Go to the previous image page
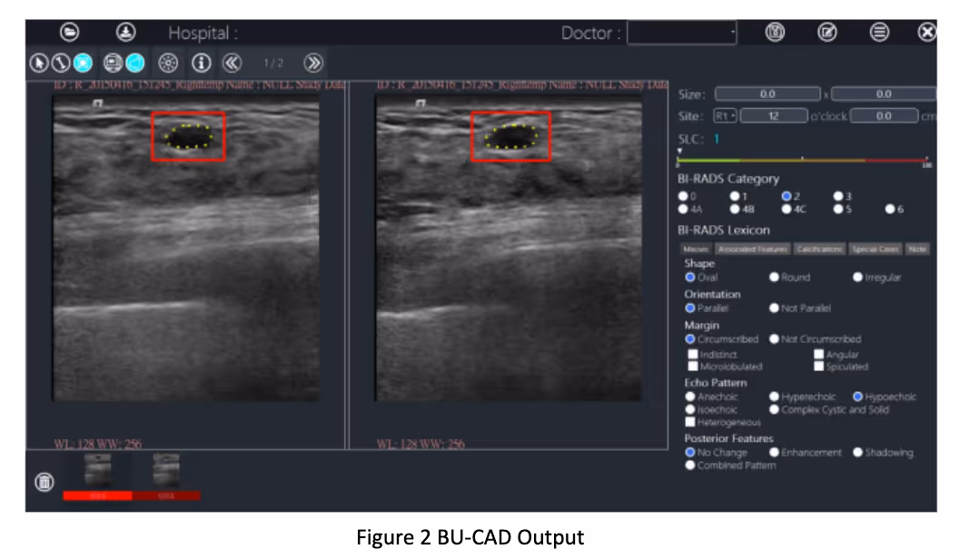Screen dimensions: 980x559 (232, 64)
